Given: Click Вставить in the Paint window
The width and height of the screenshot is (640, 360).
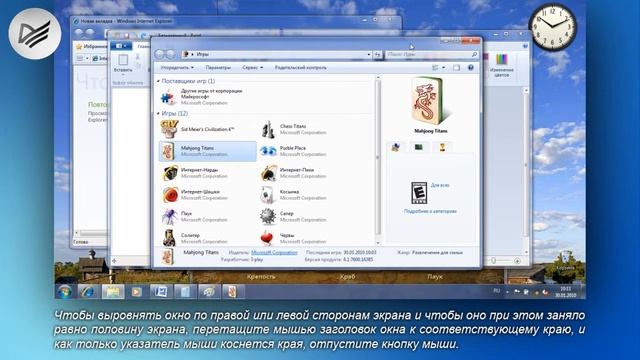Looking at the screenshot, I should pyautogui.click(x=123, y=64).
